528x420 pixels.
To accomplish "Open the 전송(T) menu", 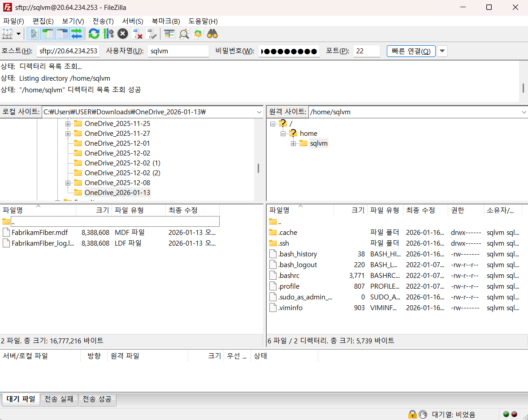I will point(103,21).
